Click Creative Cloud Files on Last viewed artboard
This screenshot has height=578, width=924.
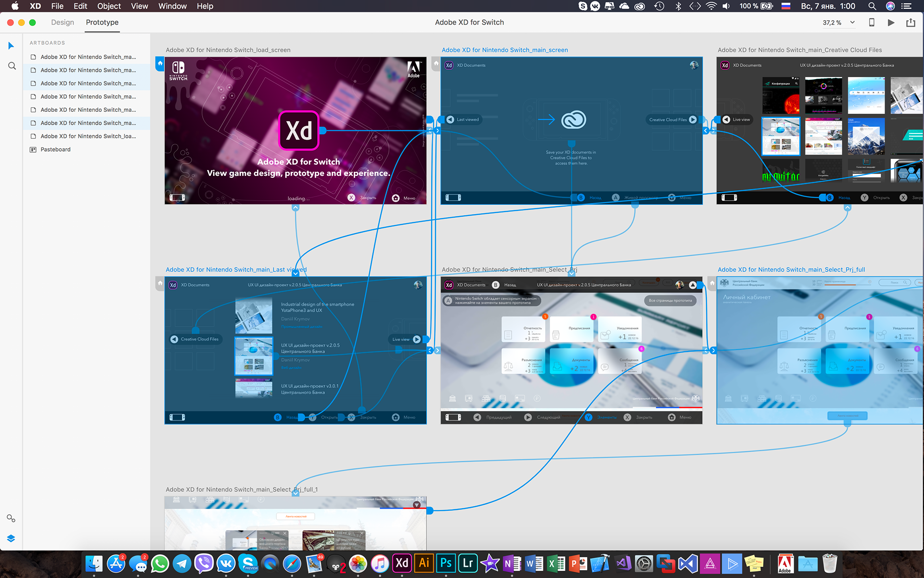click(x=195, y=339)
